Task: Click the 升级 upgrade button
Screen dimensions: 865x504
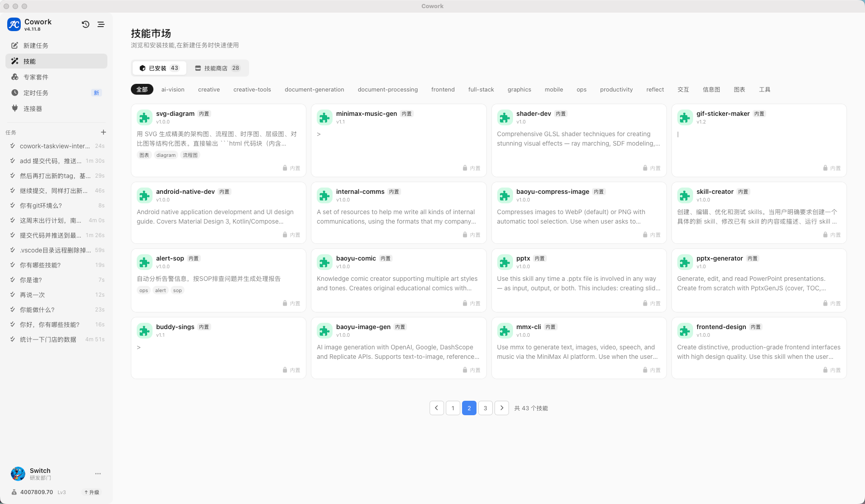Action: [92, 492]
